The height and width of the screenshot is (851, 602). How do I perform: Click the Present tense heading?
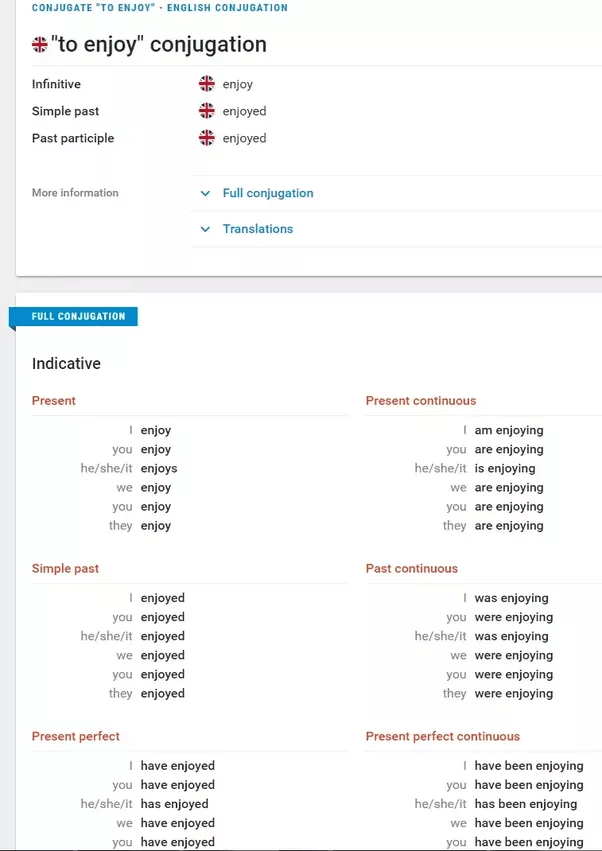[54, 401]
